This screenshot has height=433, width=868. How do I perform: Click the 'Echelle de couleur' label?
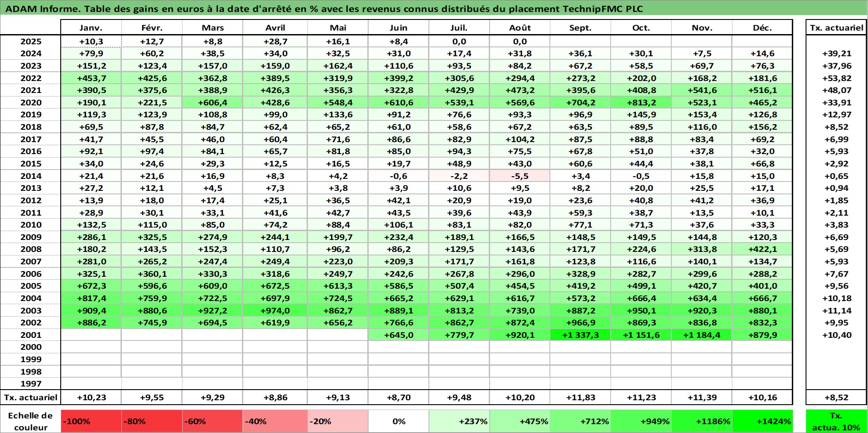[31, 421]
